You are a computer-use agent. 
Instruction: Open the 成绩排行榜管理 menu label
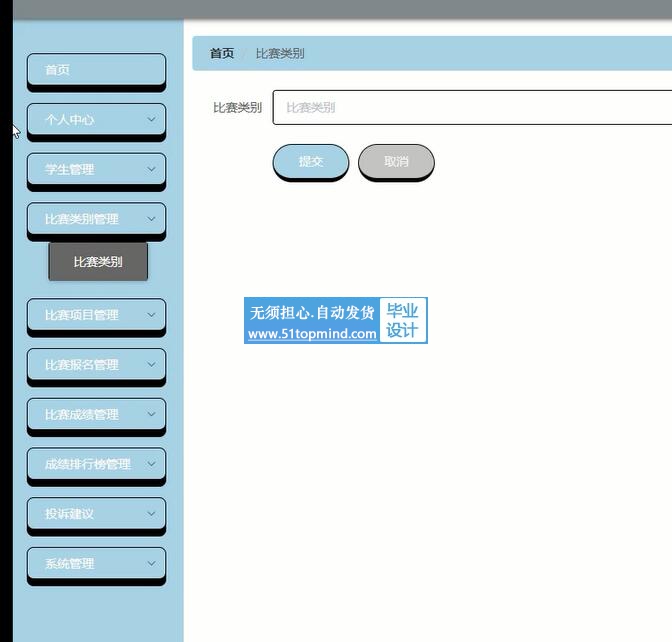pyautogui.click(x=88, y=464)
